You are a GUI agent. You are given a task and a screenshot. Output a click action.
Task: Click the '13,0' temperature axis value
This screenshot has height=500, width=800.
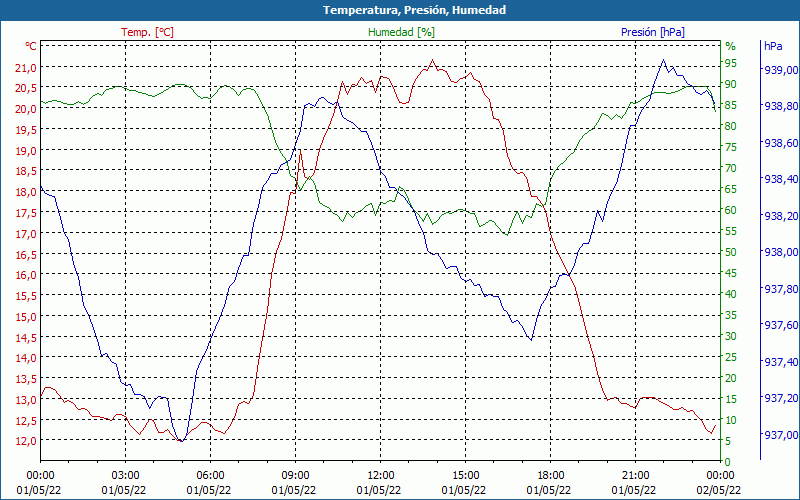click(x=26, y=399)
